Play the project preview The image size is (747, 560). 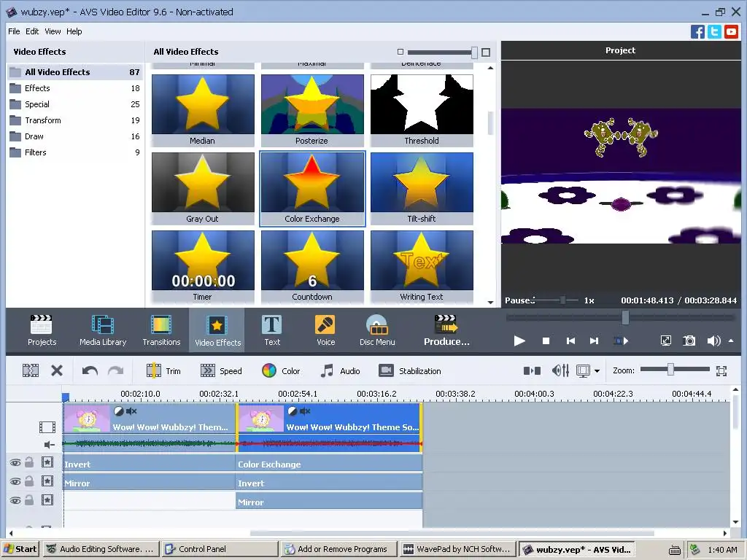click(x=519, y=341)
